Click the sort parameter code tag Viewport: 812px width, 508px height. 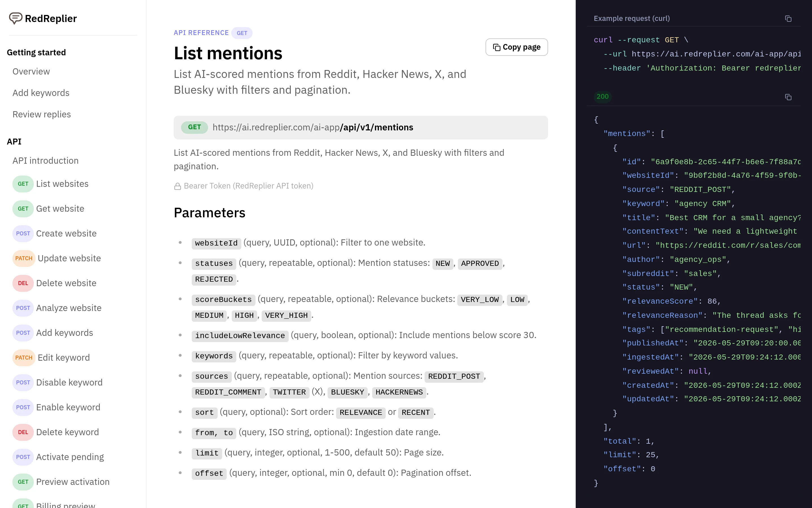pyautogui.click(x=204, y=412)
